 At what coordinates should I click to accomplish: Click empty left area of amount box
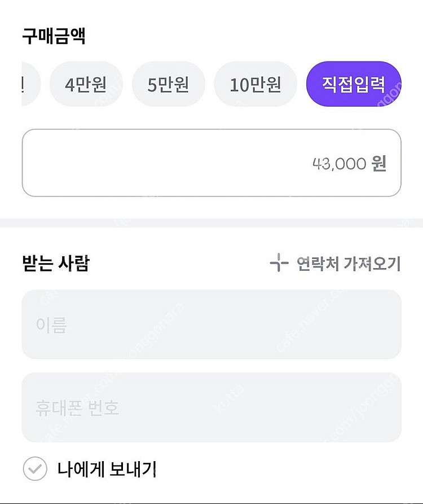coord(113,163)
